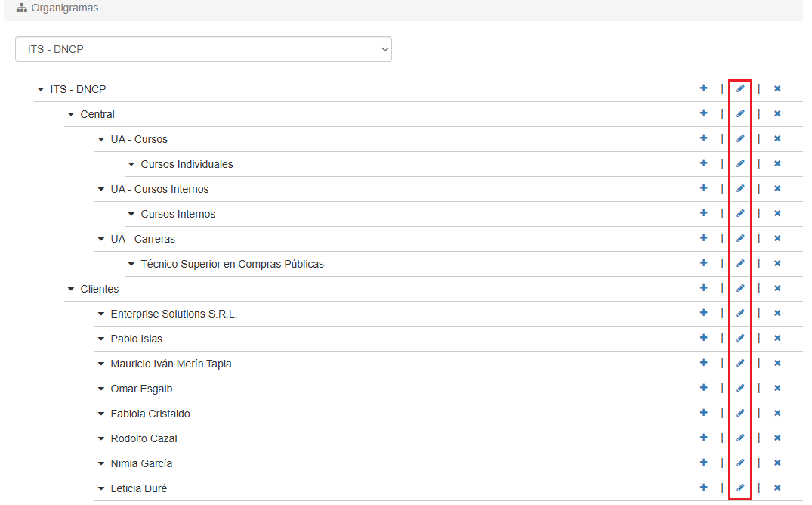Click the plus add icon for ITS - DNCP row
Viewport: 812px width, 505px height.
pyautogui.click(x=703, y=88)
